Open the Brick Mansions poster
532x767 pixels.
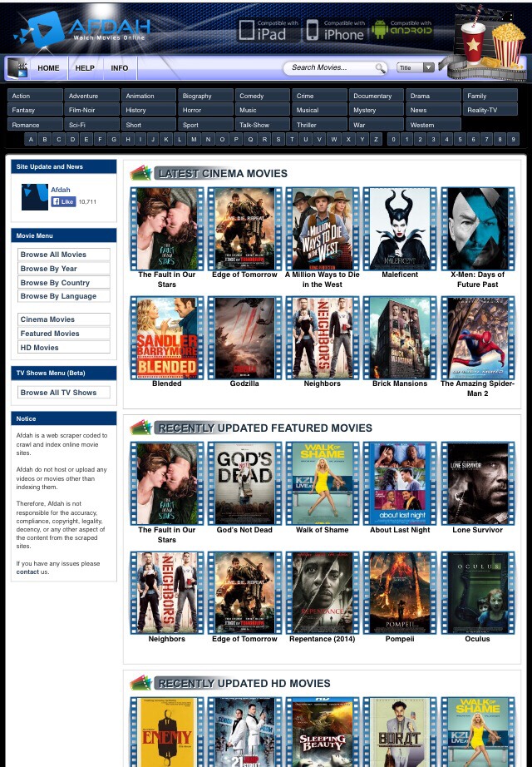[x=400, y=338]
